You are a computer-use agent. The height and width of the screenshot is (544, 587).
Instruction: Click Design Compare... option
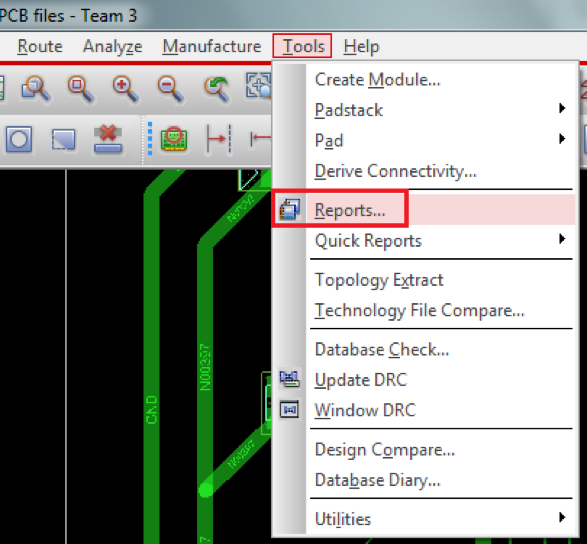(x=384, y=449)
